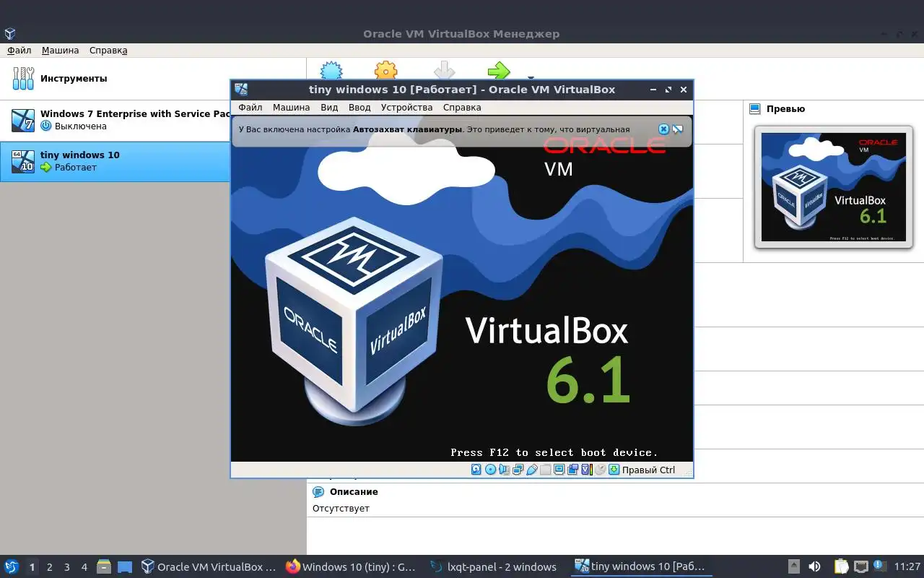Select the Windows 7 Enterprise virtual machine

pos(115,120)
